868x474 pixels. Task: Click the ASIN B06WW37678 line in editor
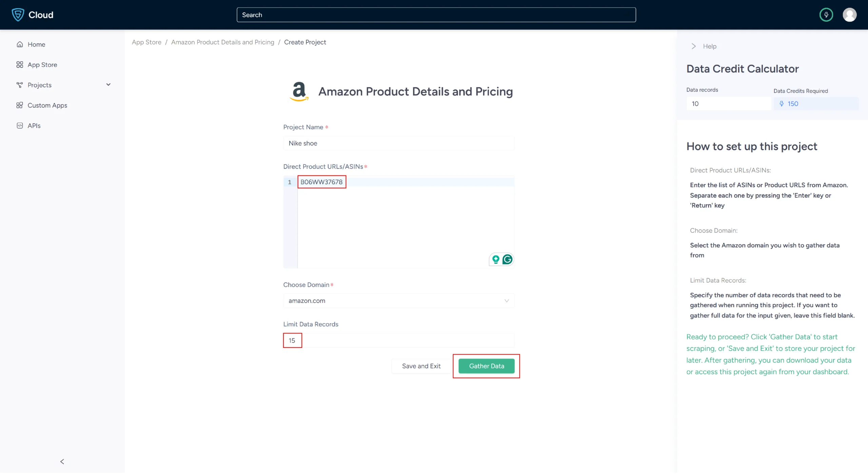pyautogui.click(x=321, y=182)
